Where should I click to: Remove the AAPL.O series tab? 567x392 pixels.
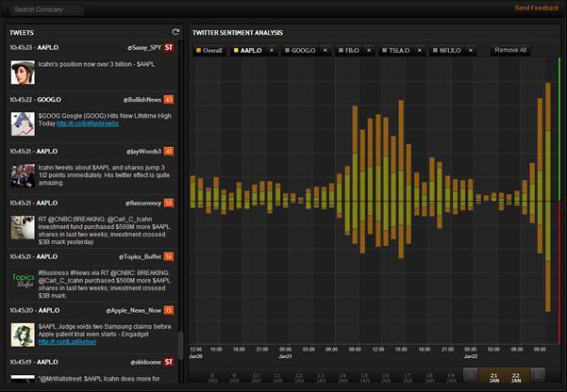pos(271,50)
